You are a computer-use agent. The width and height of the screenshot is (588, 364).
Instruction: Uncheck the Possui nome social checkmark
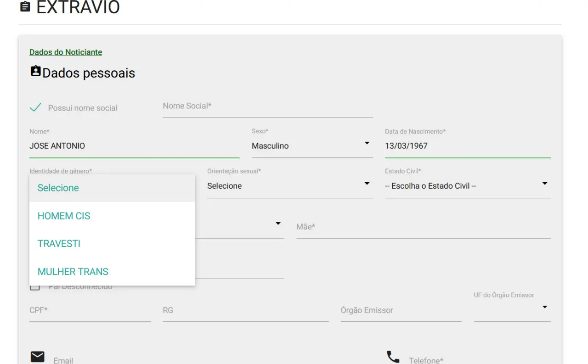(x=35, y=108)
